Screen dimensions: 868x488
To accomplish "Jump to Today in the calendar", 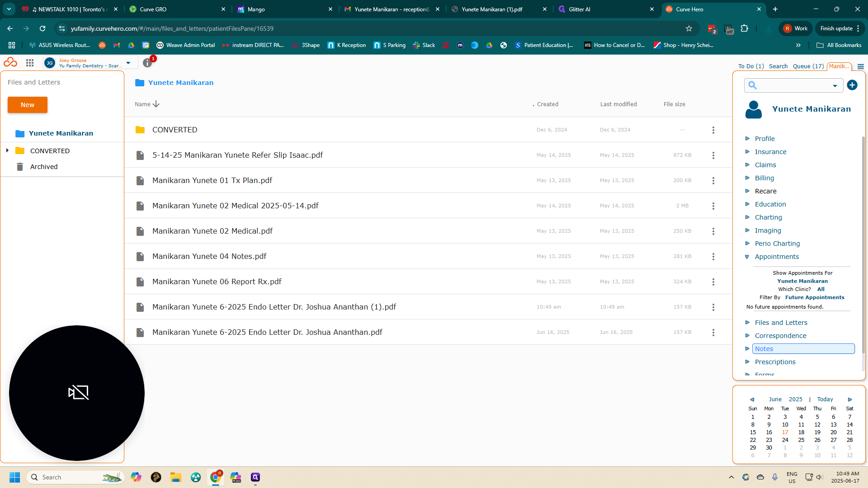I will point(825,399).
